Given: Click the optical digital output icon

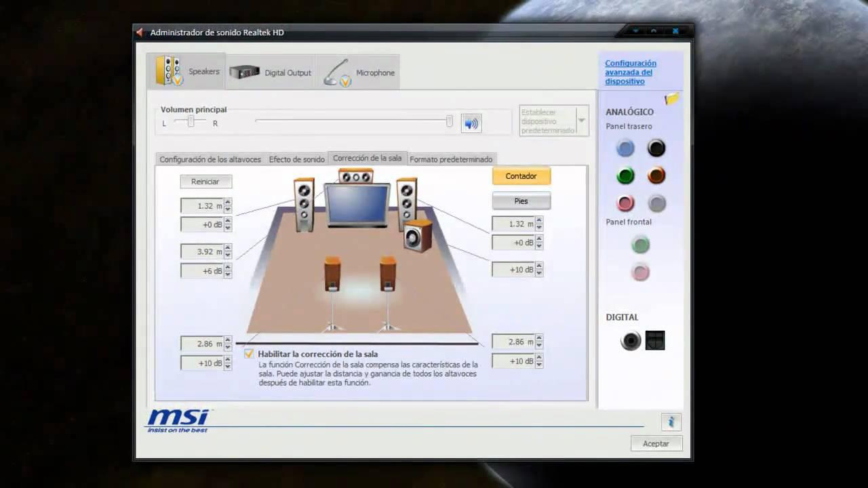Looking at the screenshot, I should [630, 341].
